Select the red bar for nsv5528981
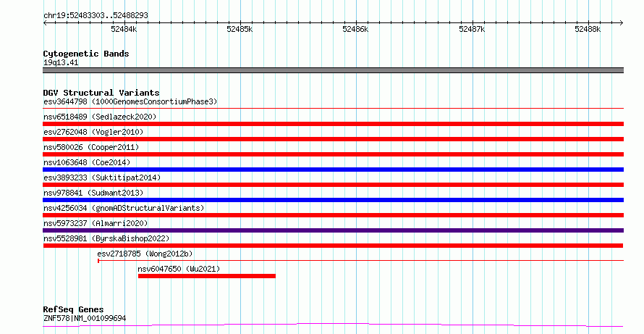644x334 pixels. (333, 246)
